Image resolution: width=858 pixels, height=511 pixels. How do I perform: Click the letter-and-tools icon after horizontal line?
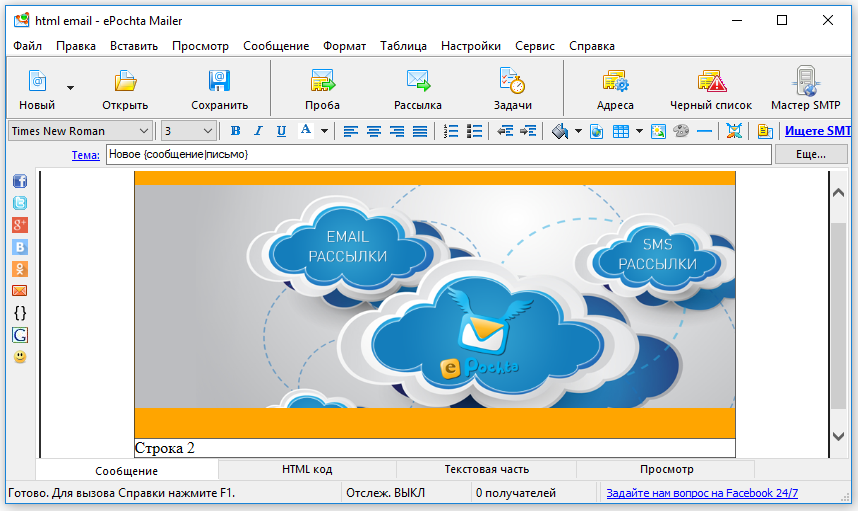(734, 131)
